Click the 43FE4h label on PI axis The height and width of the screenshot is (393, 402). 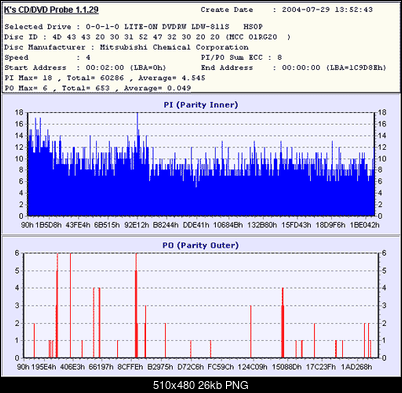(x=78, y=225)
